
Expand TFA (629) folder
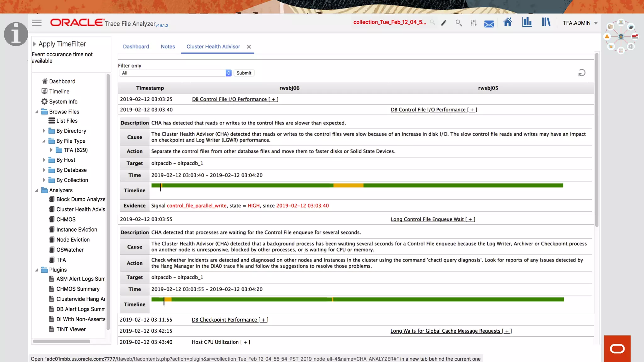(51, 150)
